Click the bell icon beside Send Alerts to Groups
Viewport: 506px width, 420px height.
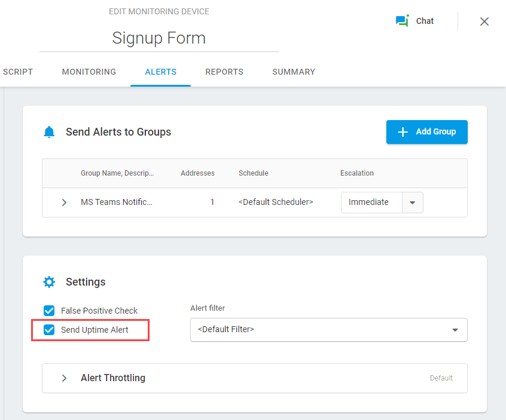(49, 132)
